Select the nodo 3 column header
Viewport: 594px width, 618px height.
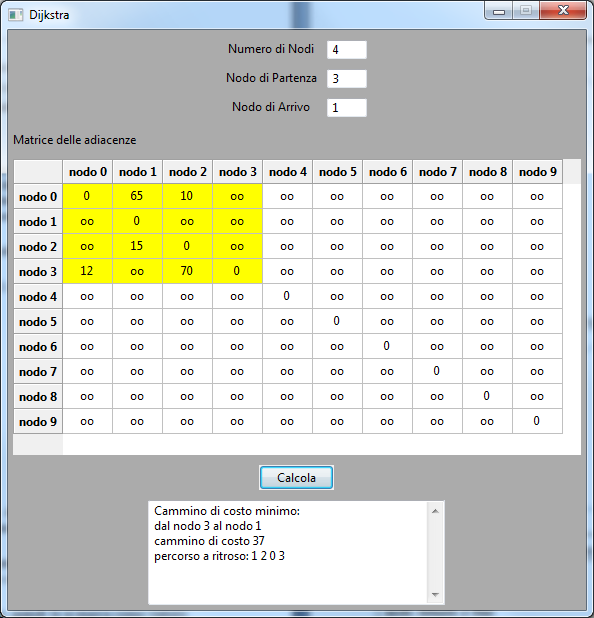coord(238,172)
